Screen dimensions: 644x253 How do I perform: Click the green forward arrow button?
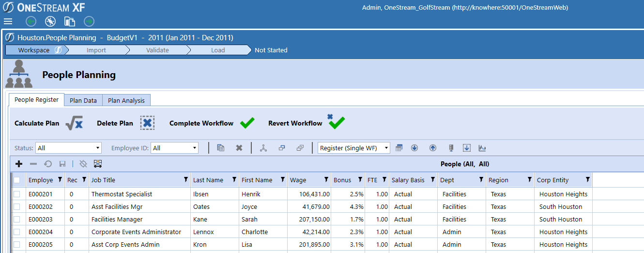coord(89,21)
